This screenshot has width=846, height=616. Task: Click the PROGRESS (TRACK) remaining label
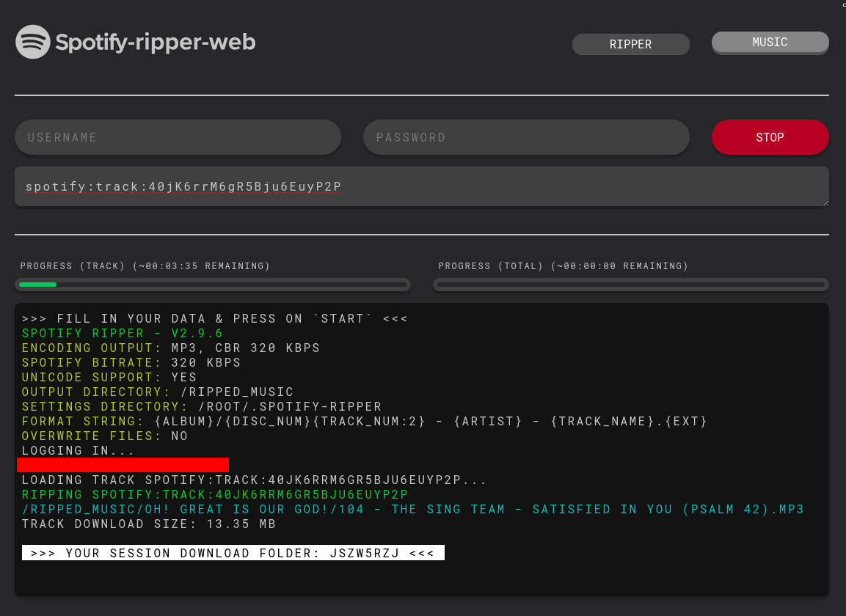[x=145, y=266]
